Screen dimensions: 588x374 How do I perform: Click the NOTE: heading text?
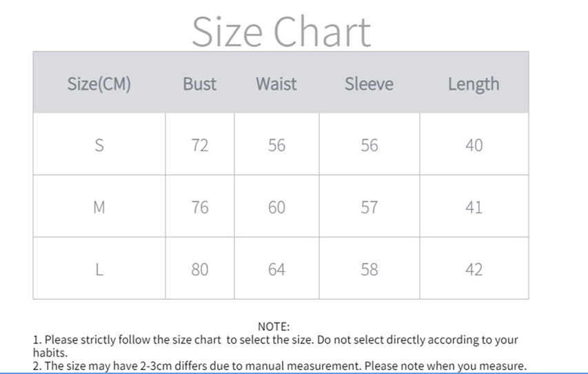click(274, 326)
